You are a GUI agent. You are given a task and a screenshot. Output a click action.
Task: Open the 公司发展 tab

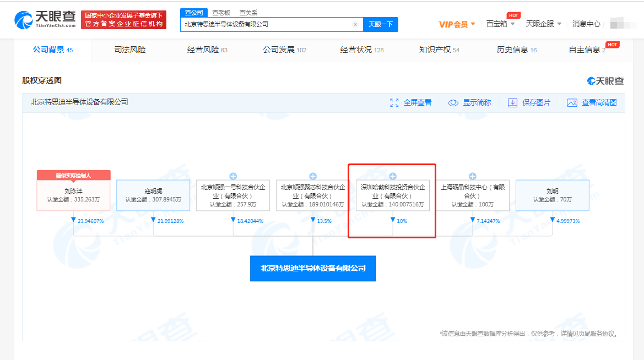(x=285, y=50)
